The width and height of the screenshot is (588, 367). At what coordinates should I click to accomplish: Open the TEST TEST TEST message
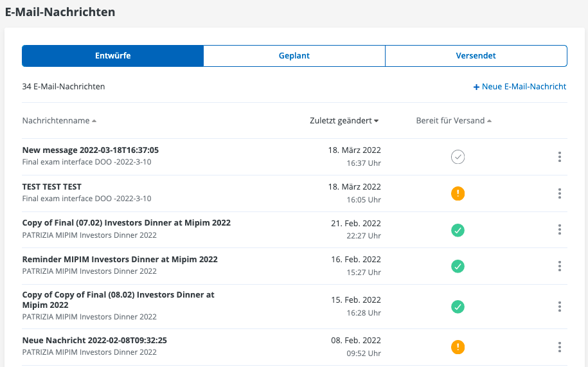[52, 187]
